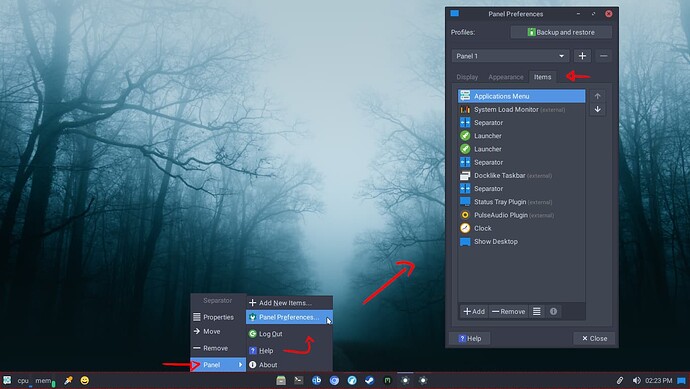Click the cpu load monitor on the panel
Image resolution: width=690 pixels, height=389 pixels.
pos(24,381)
